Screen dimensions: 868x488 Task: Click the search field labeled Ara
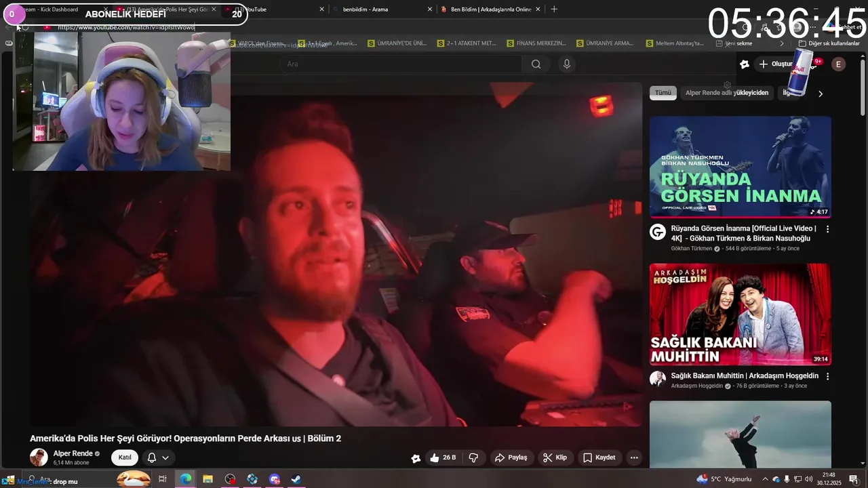pyautogui.click(x=400, y=64)
